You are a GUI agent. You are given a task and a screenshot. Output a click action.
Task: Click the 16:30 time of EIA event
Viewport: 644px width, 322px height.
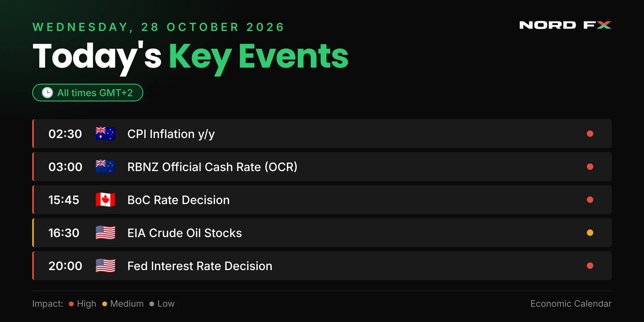pyautogui.click(x=64, y=233)
